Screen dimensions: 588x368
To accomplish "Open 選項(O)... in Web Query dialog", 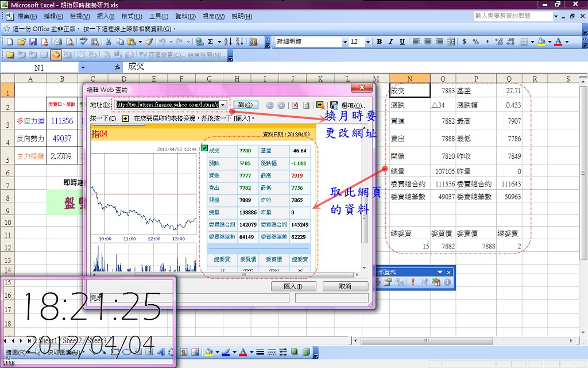I will coord(354,106).
